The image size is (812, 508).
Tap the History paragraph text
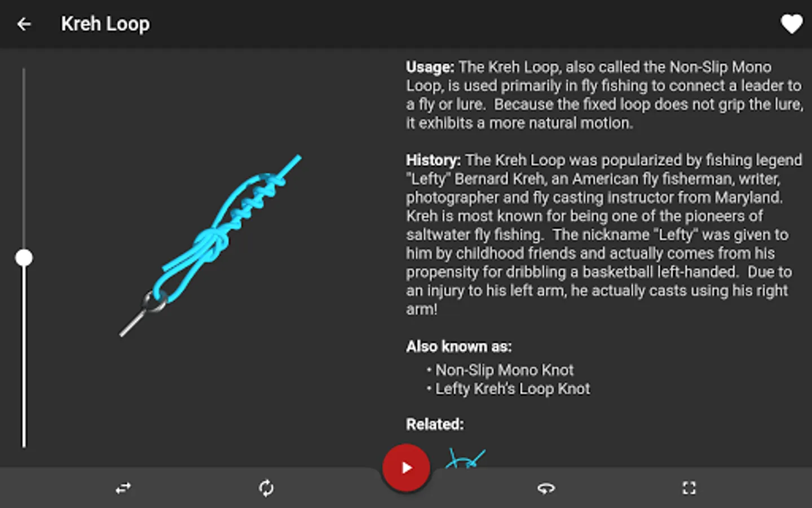pos(604,234)
